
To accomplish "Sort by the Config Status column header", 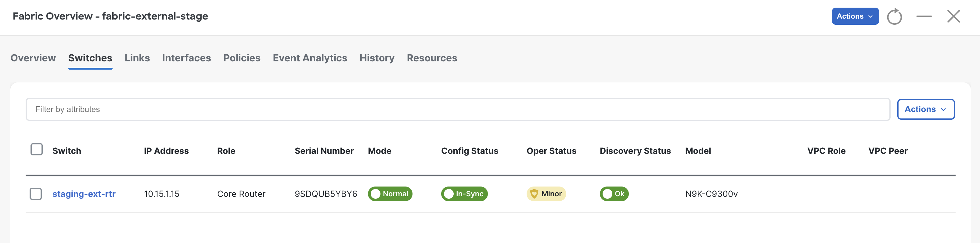I will coord(470,151).
